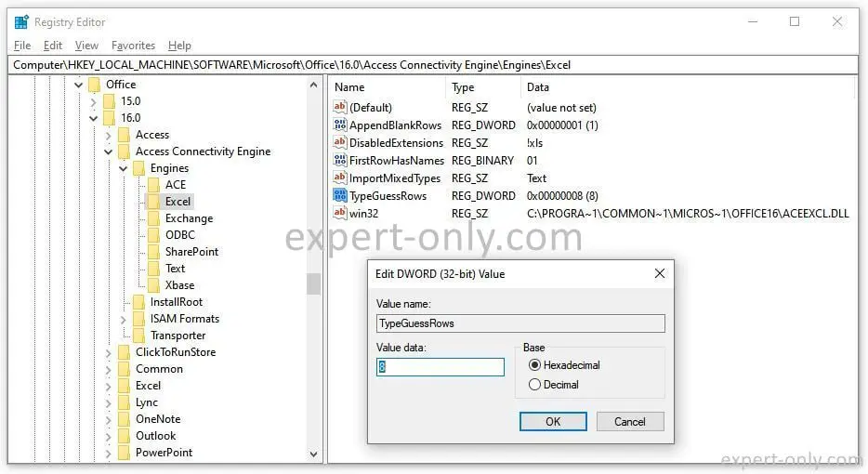Click the OneNote folder icon
This screenshot has height=474, width=868.
[125, 419]
